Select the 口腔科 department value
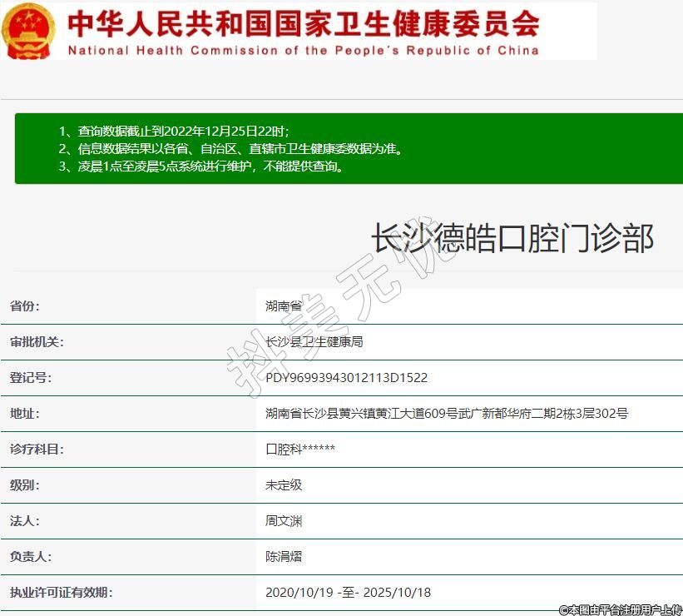Viewport: 683px width, 616px height. coord(299,450)
